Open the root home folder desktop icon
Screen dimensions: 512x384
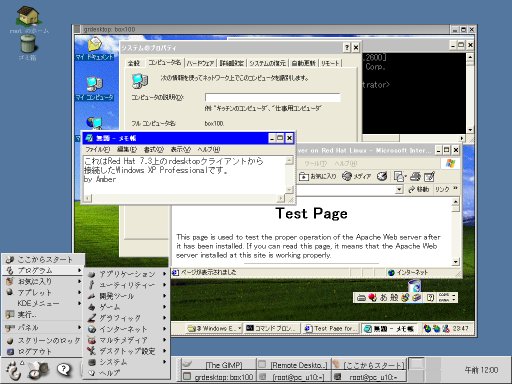(x=29, y=15)
